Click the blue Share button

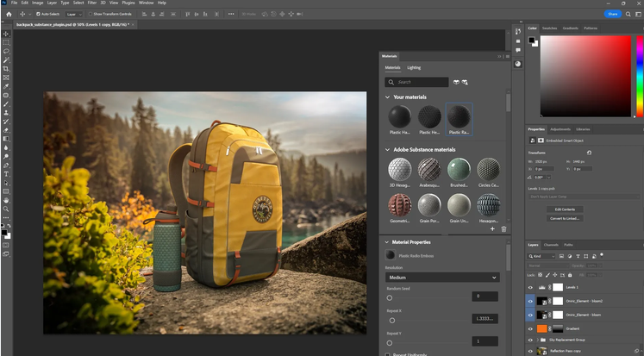pyautogui.click(x=613, y=14)
